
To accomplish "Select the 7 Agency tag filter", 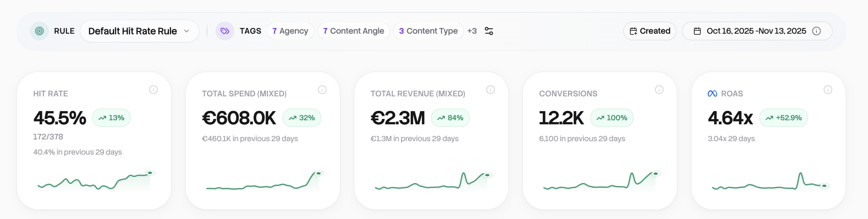I will tap(290, 31).
